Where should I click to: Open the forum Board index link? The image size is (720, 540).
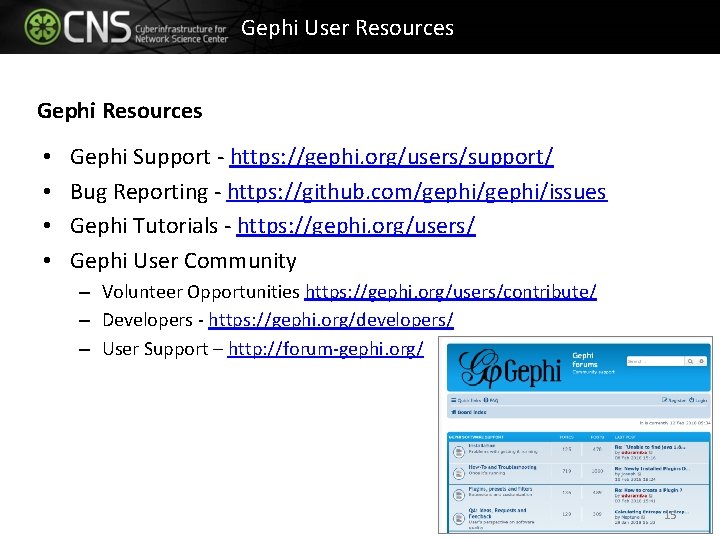[469, 412]
